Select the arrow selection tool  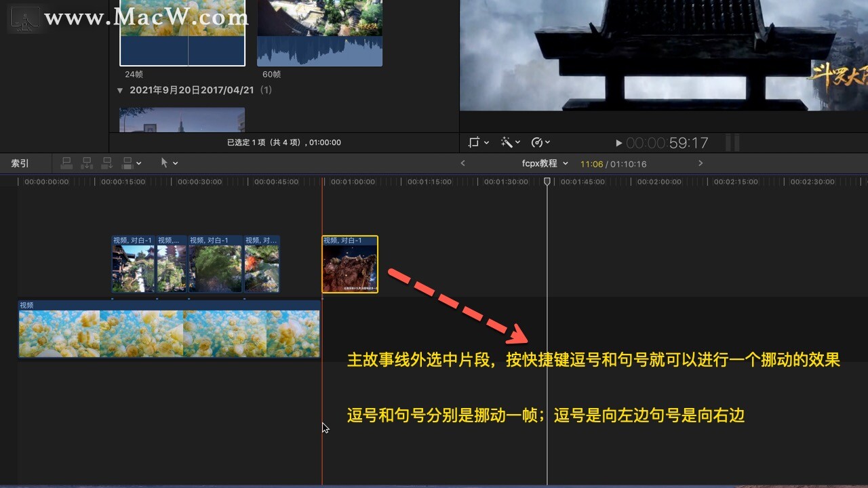[164, 163]
